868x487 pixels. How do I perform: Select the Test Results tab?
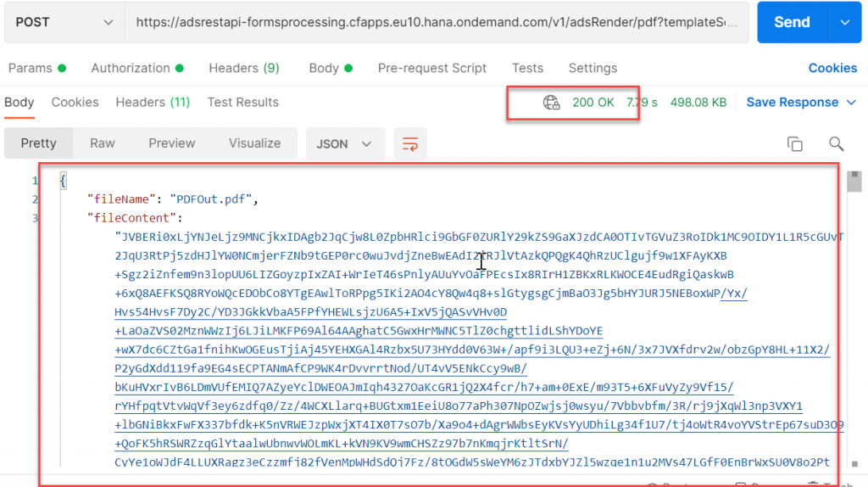[243, 103]
